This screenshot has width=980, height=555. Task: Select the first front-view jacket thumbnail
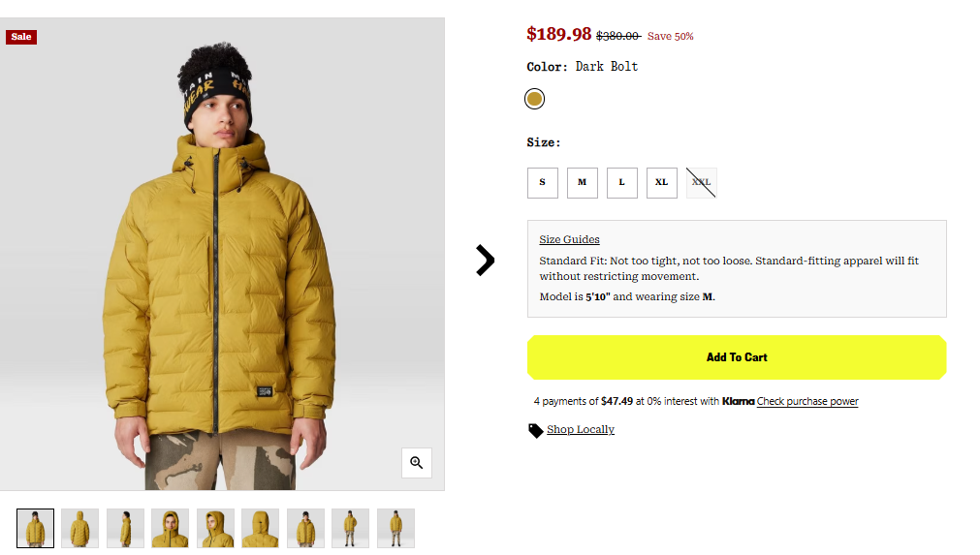tap(36, 528)
